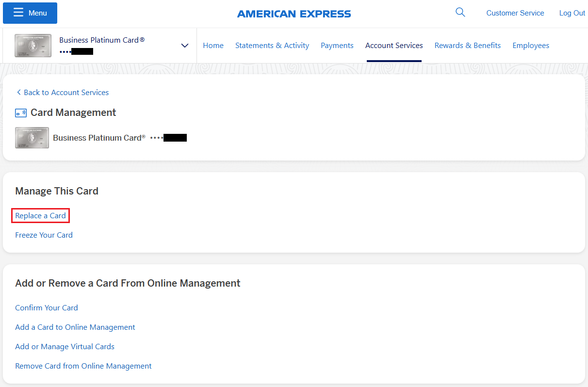Open the hamburger Menu button
This screenshot has width=588, height=387.
tap(30, 13)
